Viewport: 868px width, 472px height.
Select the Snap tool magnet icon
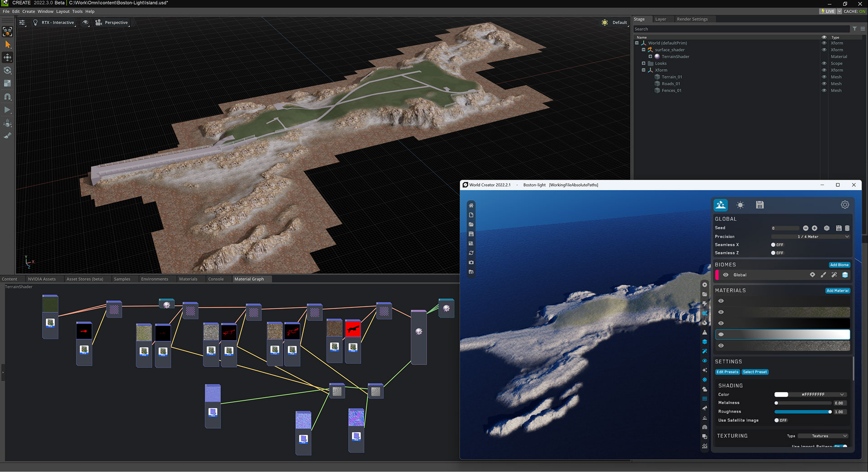coord(7,96)
